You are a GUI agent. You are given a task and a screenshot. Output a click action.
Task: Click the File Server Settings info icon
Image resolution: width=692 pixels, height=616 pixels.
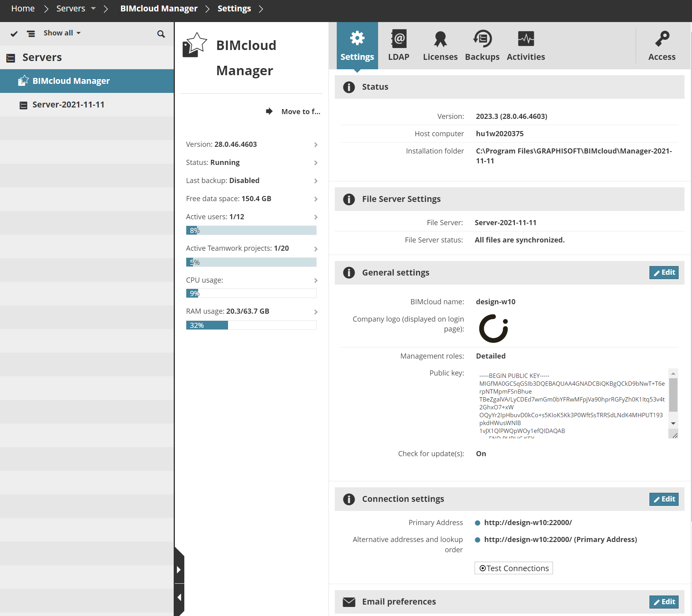point(349,199)
